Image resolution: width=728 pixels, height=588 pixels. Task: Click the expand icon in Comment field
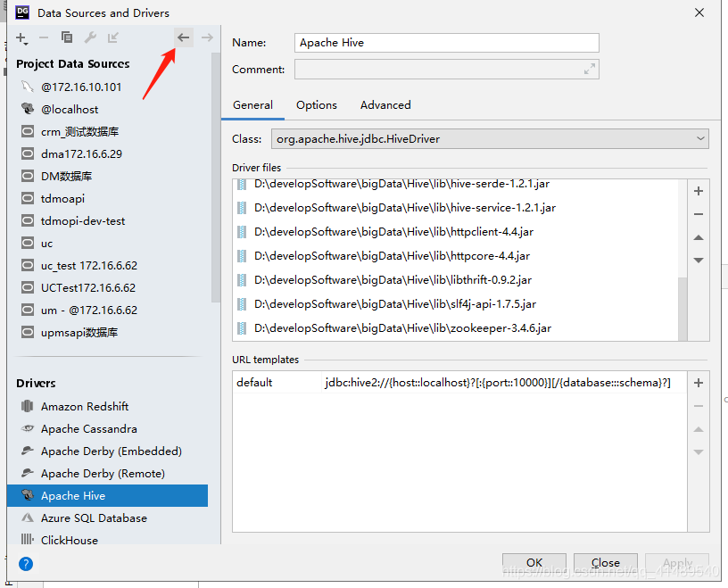coord(589,70)
